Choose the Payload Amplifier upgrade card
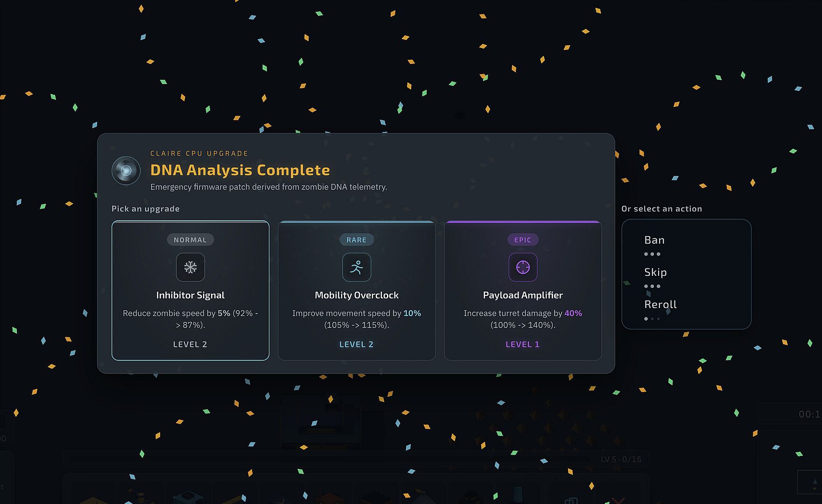 (523, 290)
